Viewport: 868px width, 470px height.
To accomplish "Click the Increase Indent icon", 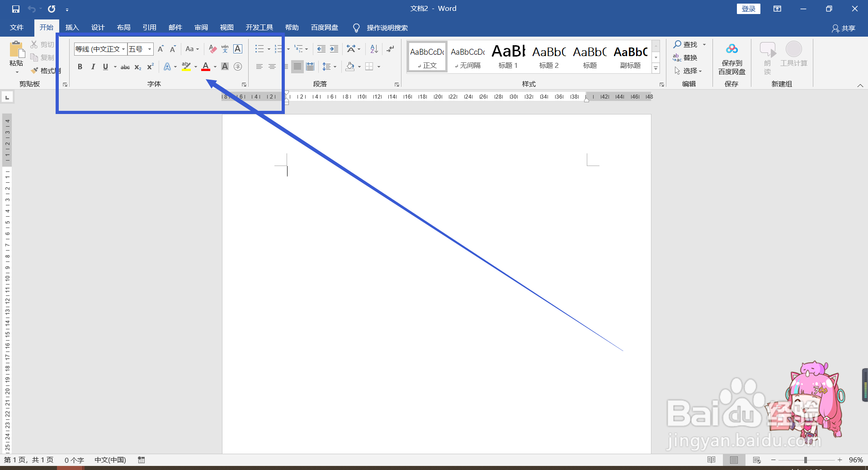I will pyautogui.click(x=334, y=49).
